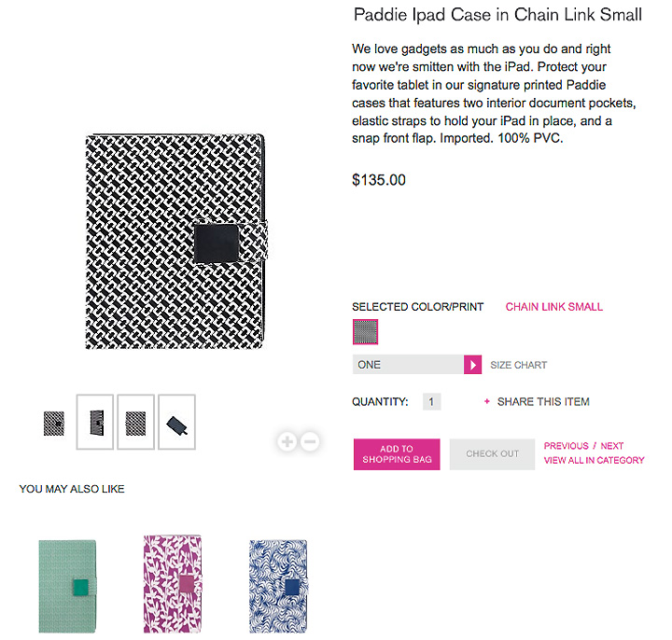This screenshot has width=672, height=640.
Task: Open the size dropdown arrow
Action: point(472,365)
